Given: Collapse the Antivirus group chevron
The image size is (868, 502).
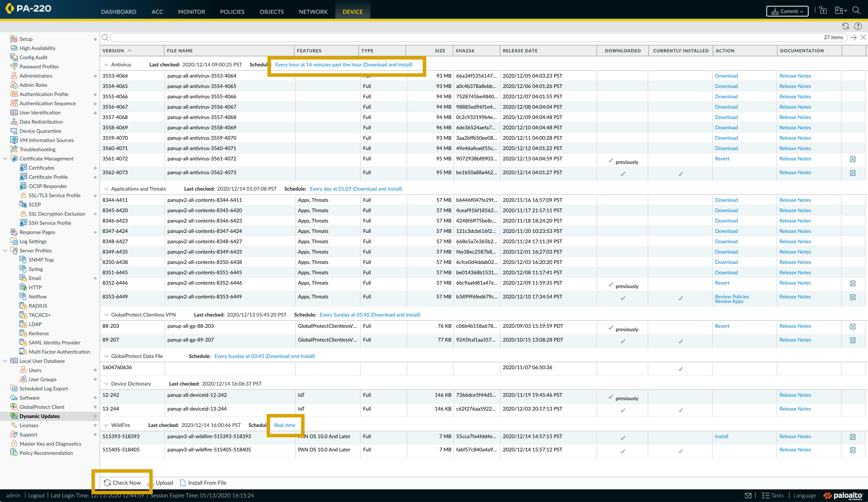Looking at the screenshot, I should coord(106,65).
